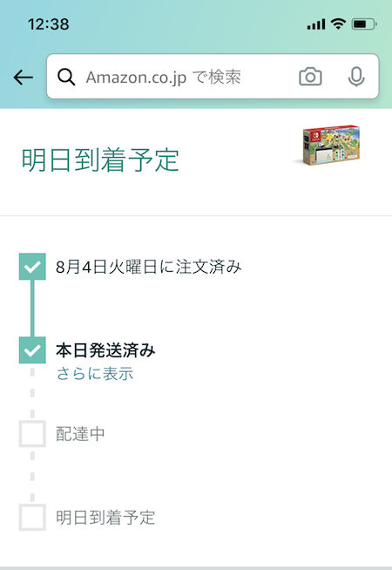Tap the search magnifier icon
Image resolution: width=392 pixels, height=570 pixels.
coord(66,77)
